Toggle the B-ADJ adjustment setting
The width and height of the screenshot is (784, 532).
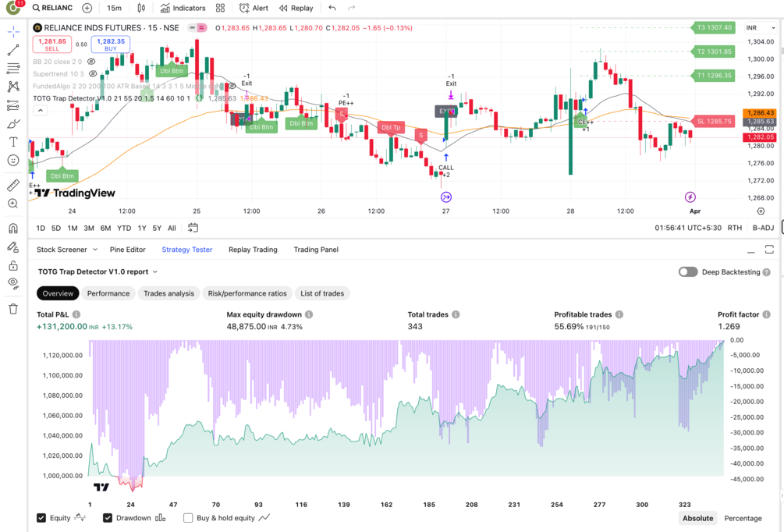[763, 228]
